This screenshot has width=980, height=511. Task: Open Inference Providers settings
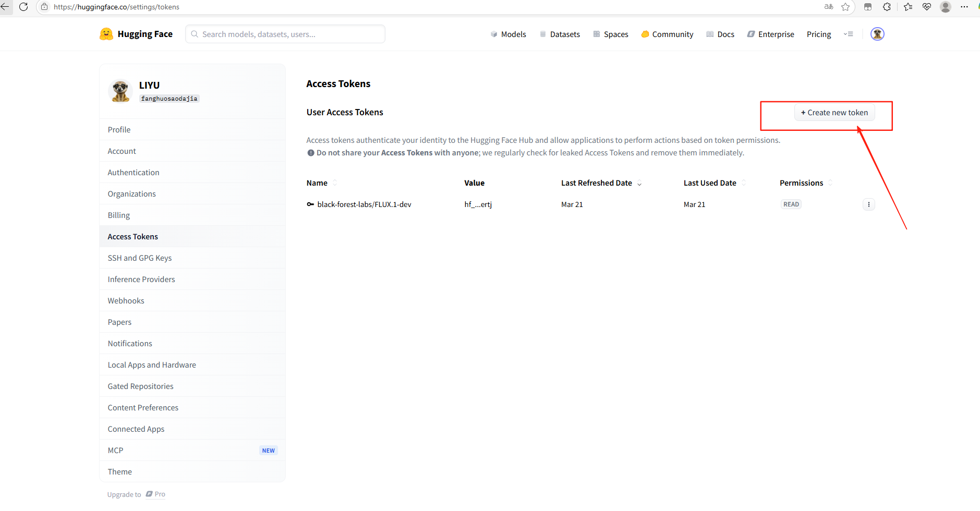(x=192, y=279)
